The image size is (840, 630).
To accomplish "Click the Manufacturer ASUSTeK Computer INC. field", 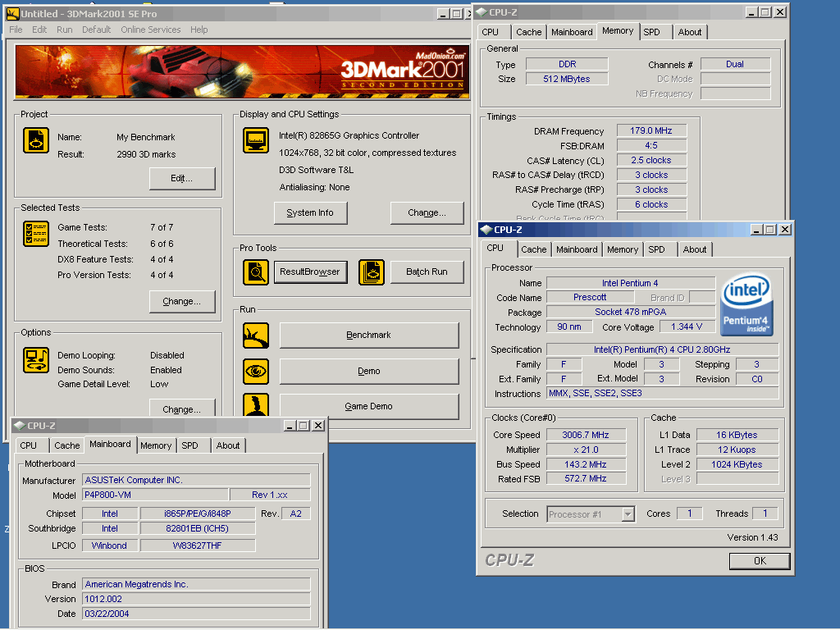I will pos(196,480).
